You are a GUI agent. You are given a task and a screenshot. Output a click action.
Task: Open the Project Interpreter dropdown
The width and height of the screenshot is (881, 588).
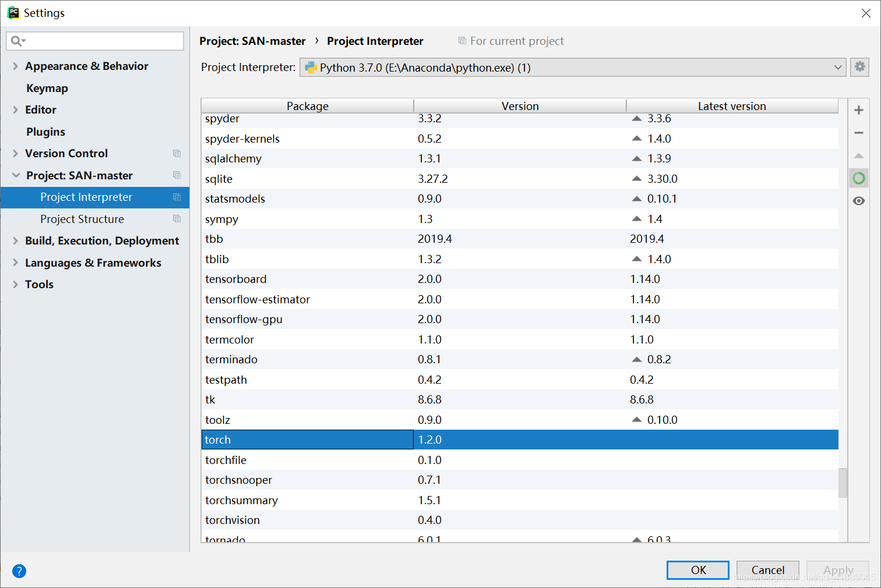tap(573, 68)
